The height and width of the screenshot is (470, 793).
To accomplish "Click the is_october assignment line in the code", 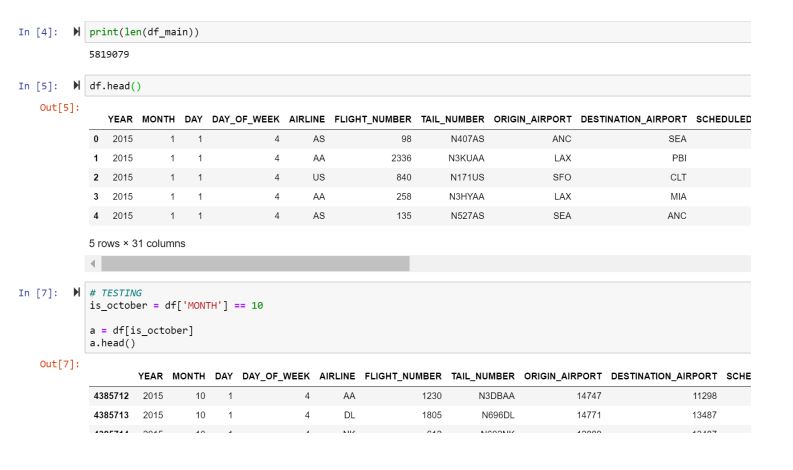I will 176,305.
